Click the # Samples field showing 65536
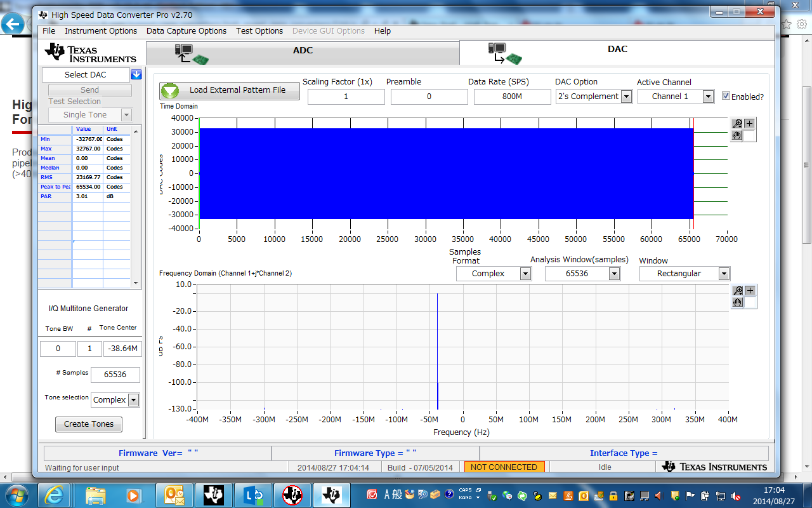The image size is (812, 508). pyautogui.click(x=115, y=375)
